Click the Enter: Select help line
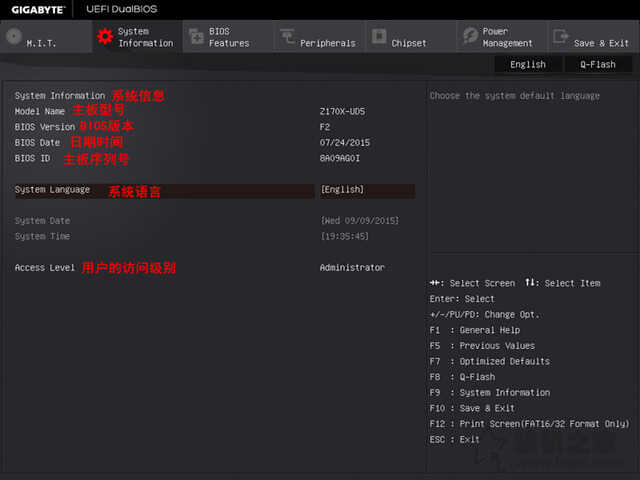Screen dimensions: 640x480 coord(462,299)
